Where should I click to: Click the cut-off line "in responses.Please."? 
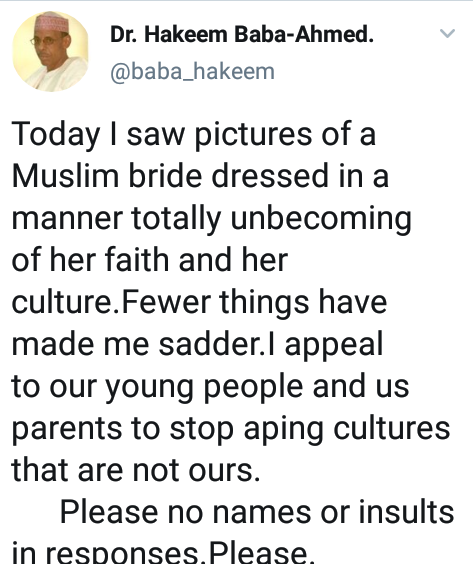tap(163, 552)
